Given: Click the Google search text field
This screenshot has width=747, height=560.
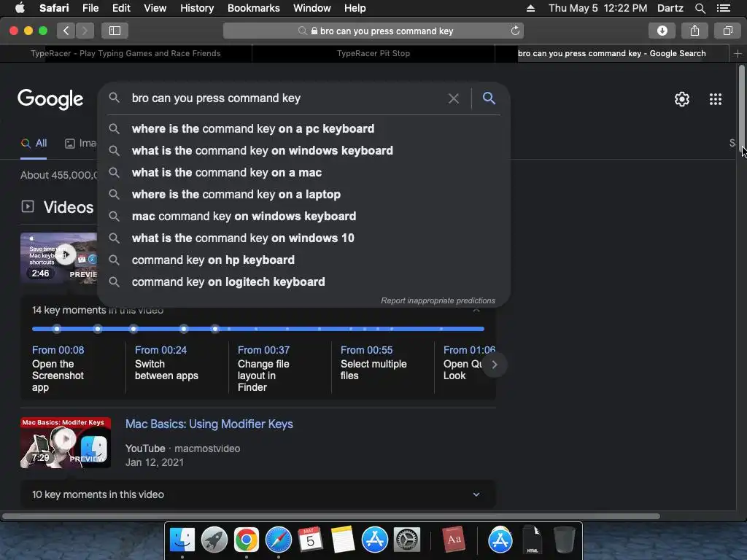Looking at the screenshot, I should click(286, 98).
